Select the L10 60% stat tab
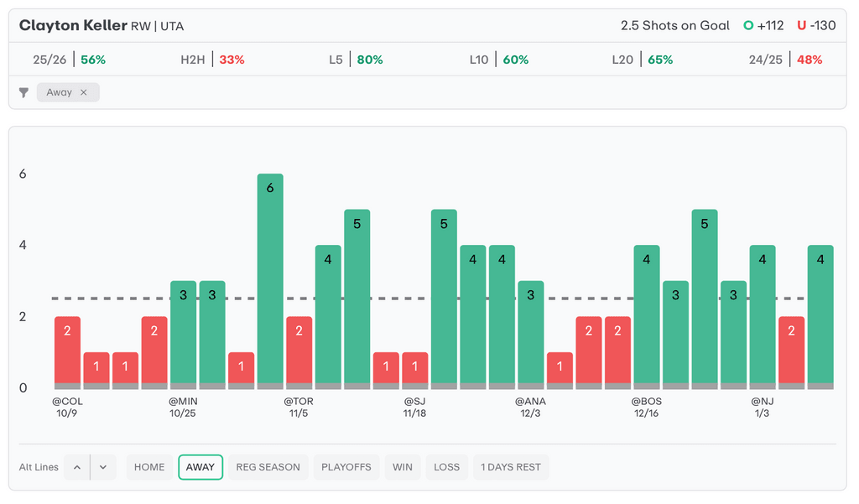This screenshot has height=504, width=859. point(499,60)
